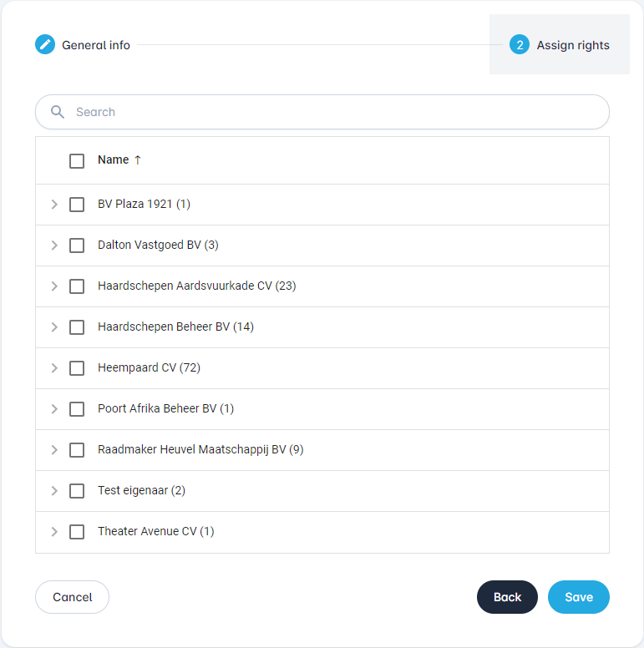Click the Cancel button

tap(72, 597)
